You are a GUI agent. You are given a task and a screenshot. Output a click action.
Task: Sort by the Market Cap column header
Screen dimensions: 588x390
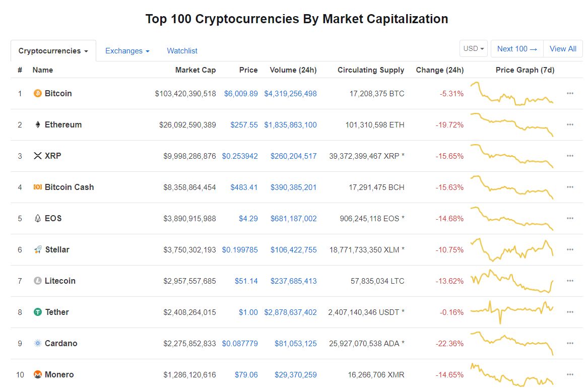pos(195,70)
